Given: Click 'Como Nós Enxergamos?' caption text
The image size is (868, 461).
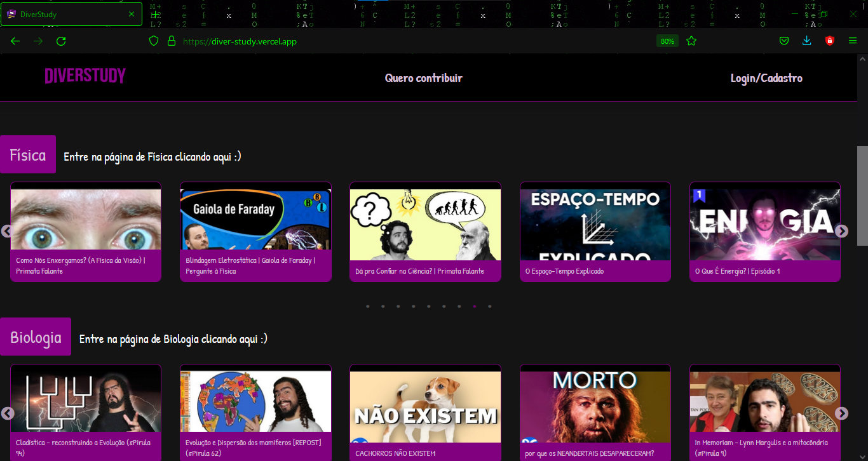Looking at the screenshot, I should point(81,265).
